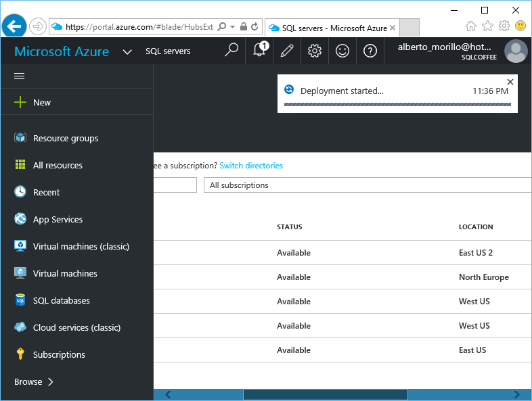Click the green plus New icon
This screenshot has height=401, width=532.
click(x=20, y=102)
